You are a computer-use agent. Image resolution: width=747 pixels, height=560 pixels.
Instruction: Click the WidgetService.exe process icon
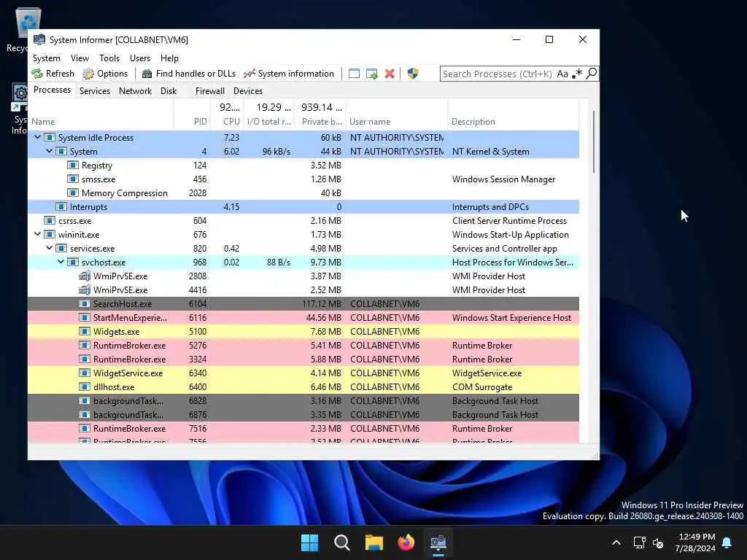(x=85, y=373)
